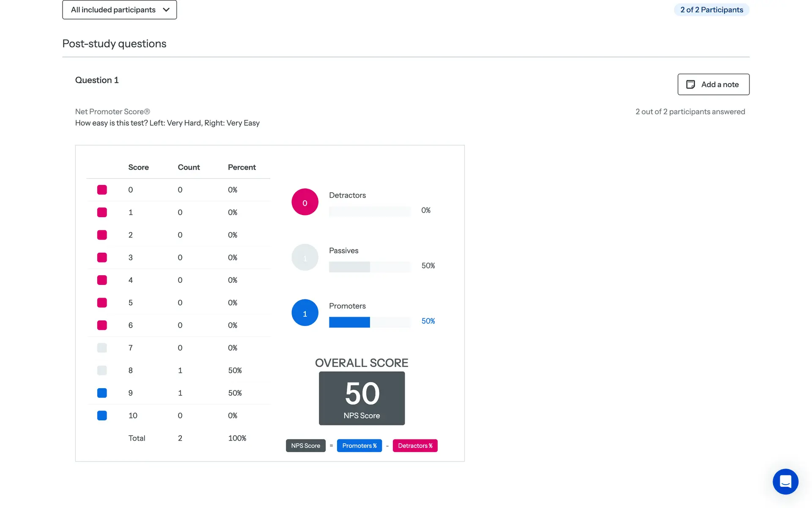The width and height of the screenshot is (812, 508).
Task: Open the All included participants dropdown
Action: [119, 10]
